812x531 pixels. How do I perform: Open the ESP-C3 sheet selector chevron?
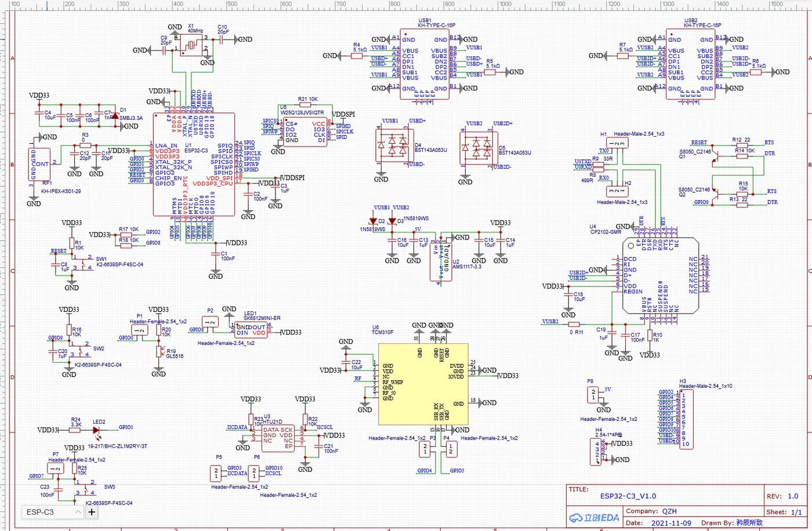[x=78, y=512]
